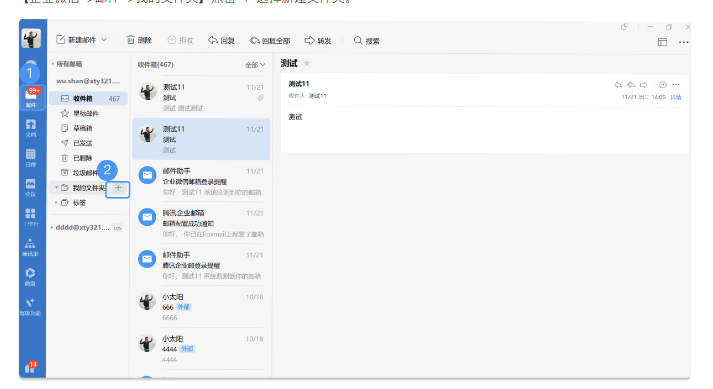Click 拒收 reject in the toolbar
Screen dimensions: 713x389
pyautogui.click(x=181, y=40)
